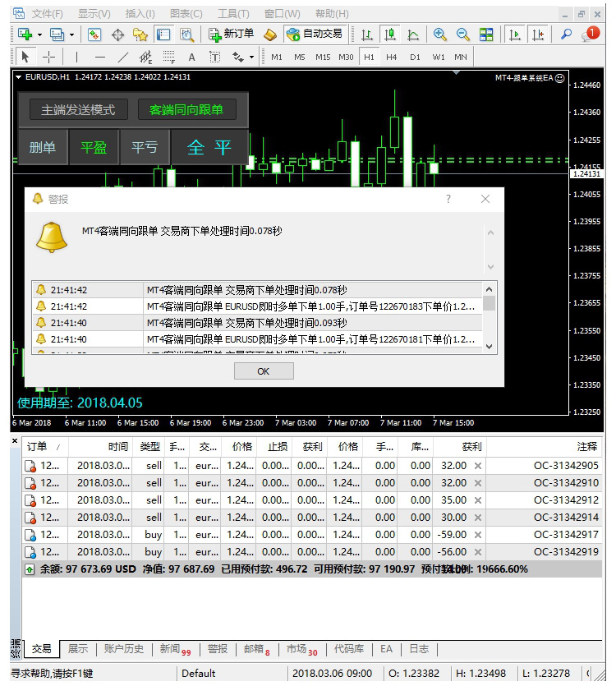Show the Terminal panel icon
This screenshot has width=616, height=686.
163,35
